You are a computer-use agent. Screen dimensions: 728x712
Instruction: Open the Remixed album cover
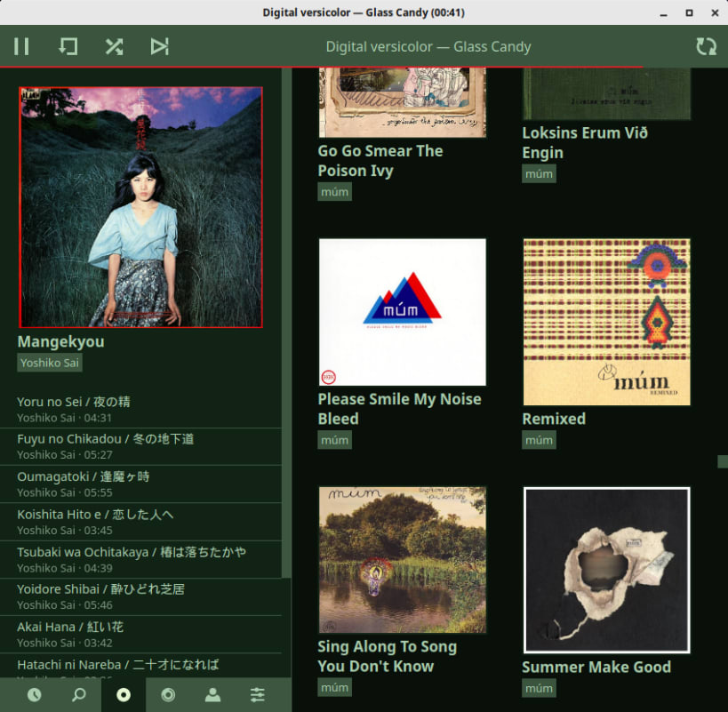(606, 322)
